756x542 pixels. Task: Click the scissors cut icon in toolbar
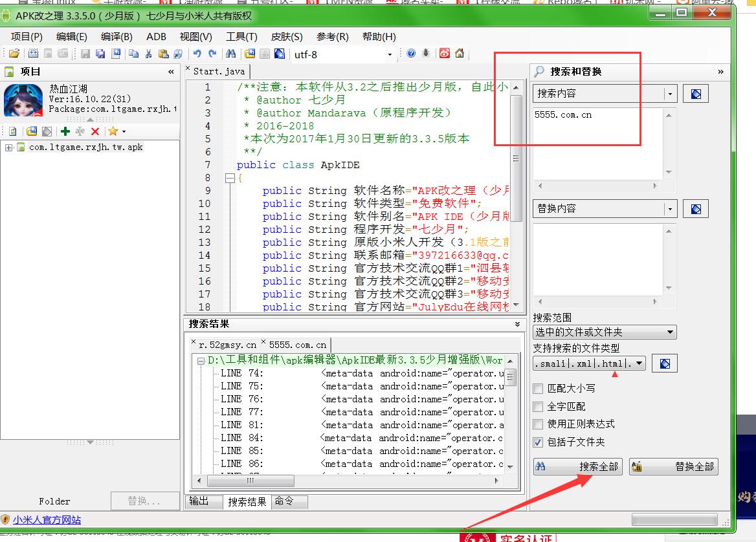[x=149, y=54]
